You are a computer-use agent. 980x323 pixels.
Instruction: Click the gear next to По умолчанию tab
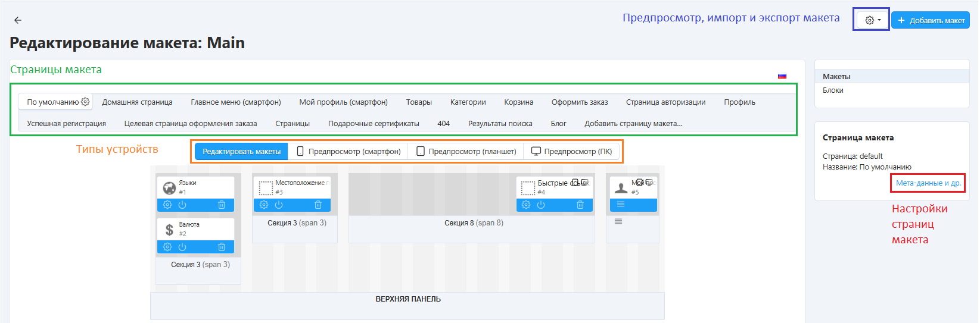(x=85, y=102)
